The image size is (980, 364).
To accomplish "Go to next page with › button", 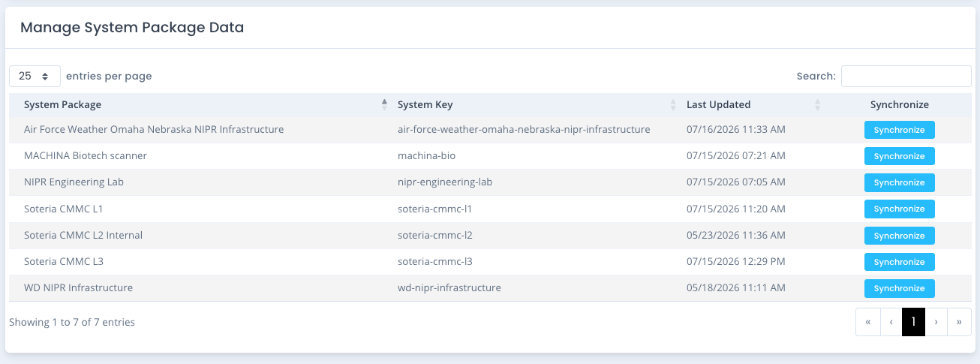I will (936, 322).
